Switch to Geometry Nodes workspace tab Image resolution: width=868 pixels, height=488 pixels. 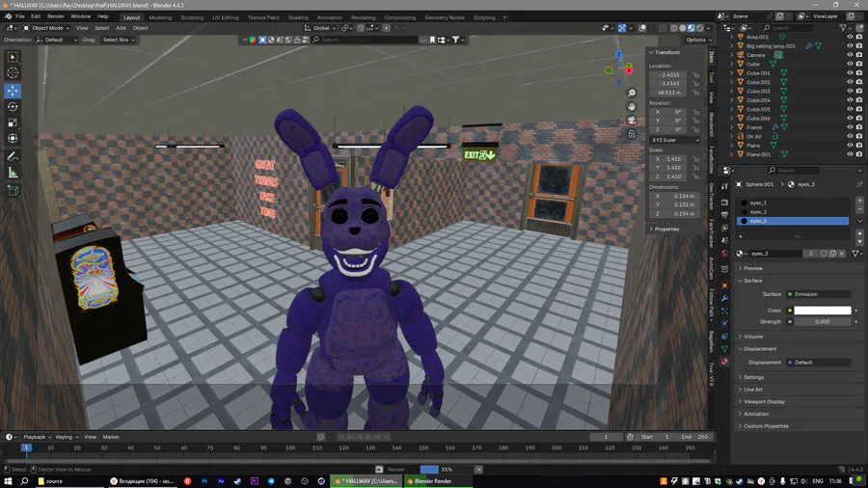click(x=445, y=17)
